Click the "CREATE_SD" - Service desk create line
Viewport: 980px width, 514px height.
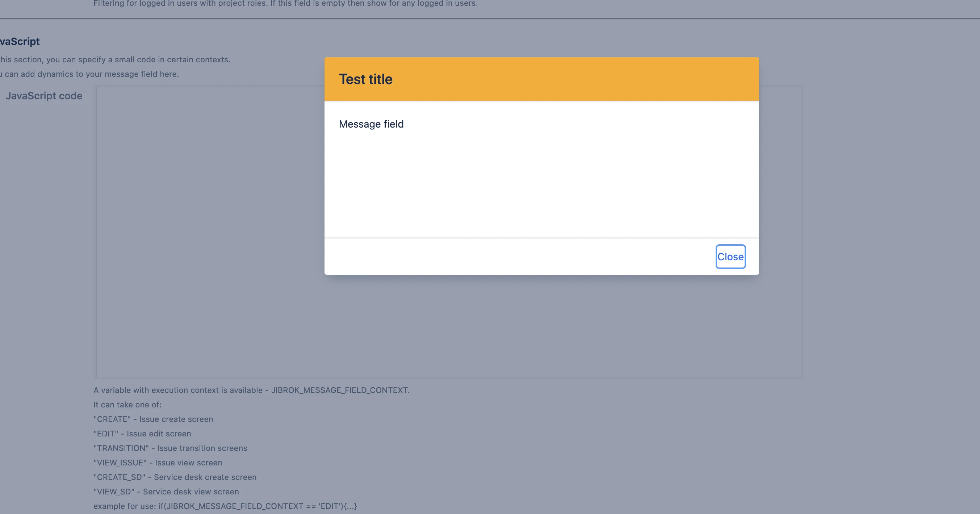[x=175, y=477]
